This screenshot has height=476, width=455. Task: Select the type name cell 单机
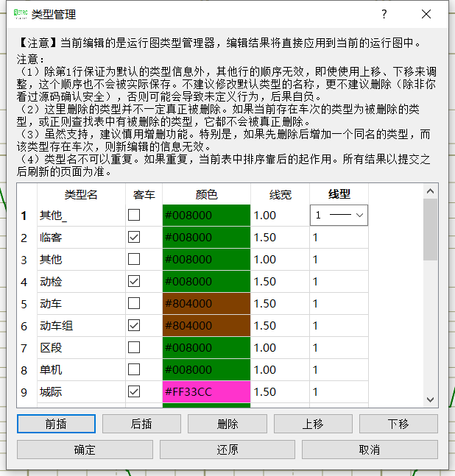point(81,369)
